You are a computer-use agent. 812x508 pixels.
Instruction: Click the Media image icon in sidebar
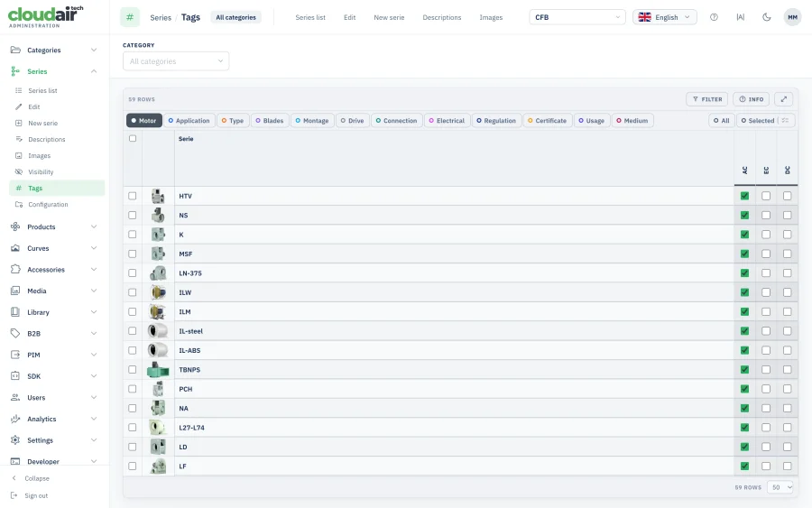[15, 291]
